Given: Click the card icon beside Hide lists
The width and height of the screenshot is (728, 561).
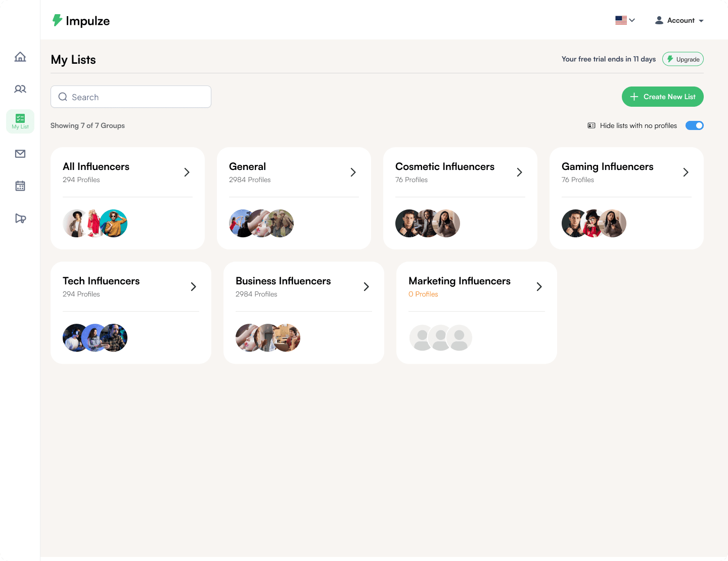Looking at the screenshot, I should click(591, 125).
